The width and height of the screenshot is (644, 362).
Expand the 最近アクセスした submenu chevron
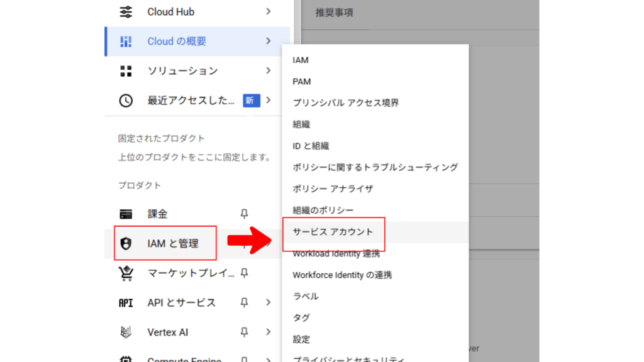268,100
